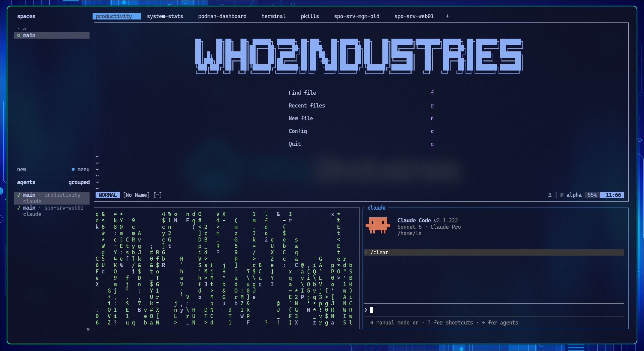Screen dimensions: 644x351
Task: Click the NORMAL mode indicator
Action: pyautogui.click(x=108, y=195)
